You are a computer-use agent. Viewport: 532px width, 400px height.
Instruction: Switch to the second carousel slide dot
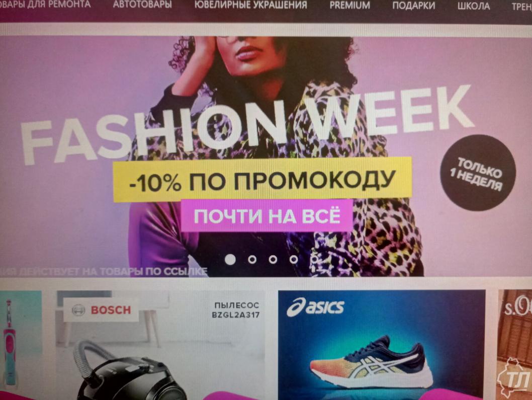pyautogui.click(x=252, y=260)
